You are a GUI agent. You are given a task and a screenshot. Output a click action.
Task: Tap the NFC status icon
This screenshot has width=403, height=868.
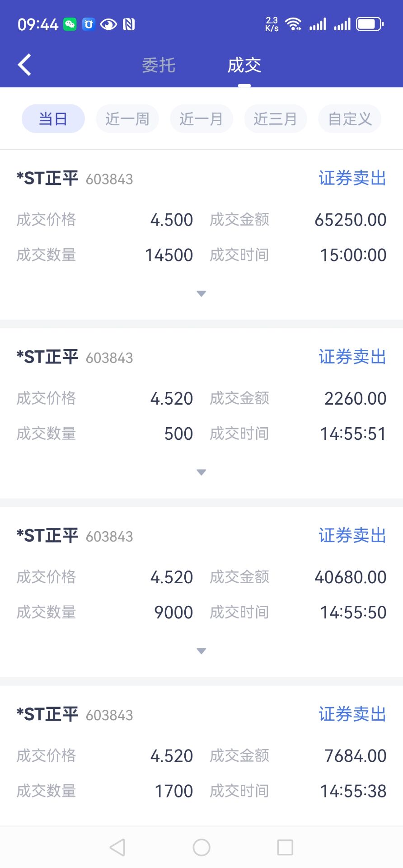pos(129,24)
